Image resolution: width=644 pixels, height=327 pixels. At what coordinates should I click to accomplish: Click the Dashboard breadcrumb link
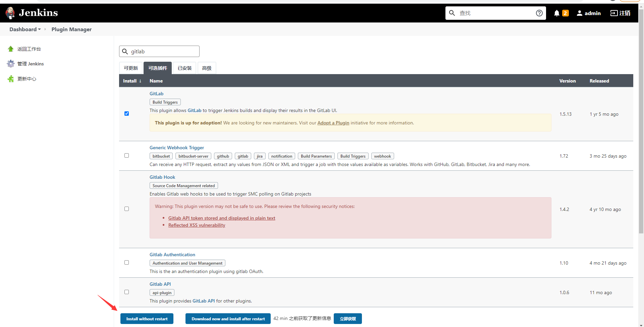[x=23, y=30]
